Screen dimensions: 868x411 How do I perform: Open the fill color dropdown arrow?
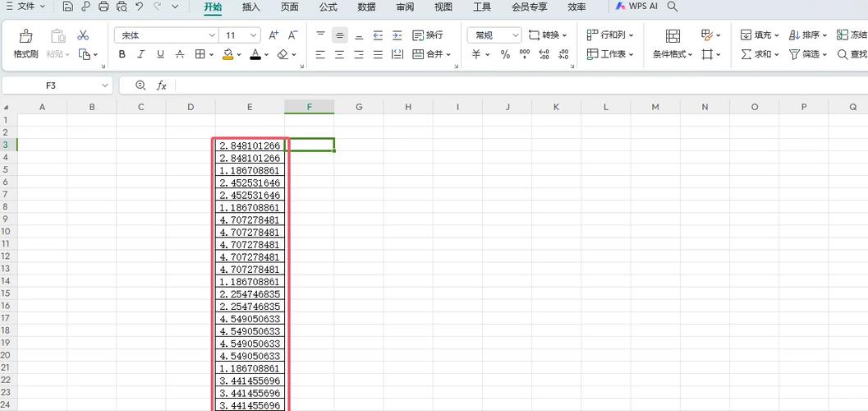[239, 55]
